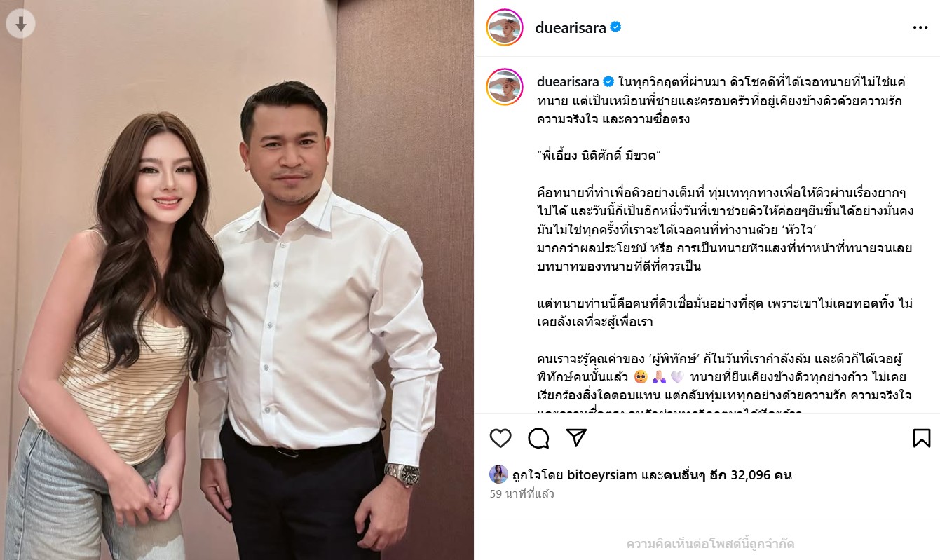Click the 59 minutes ago timestamp
The image size is (940, 560).
pyautogui.click(x=522, y=494)
